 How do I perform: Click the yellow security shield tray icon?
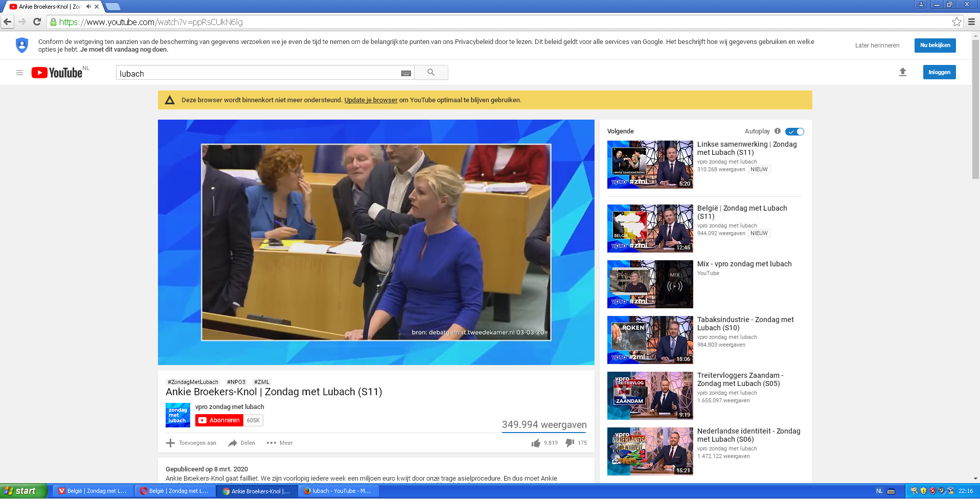[x=923, y=491]
